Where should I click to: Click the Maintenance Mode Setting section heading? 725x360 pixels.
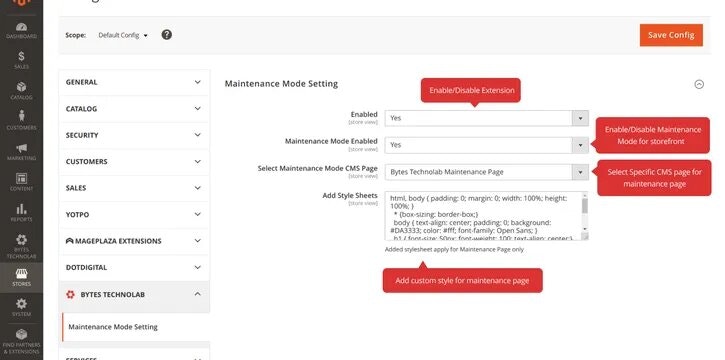[x=281, y=84]
